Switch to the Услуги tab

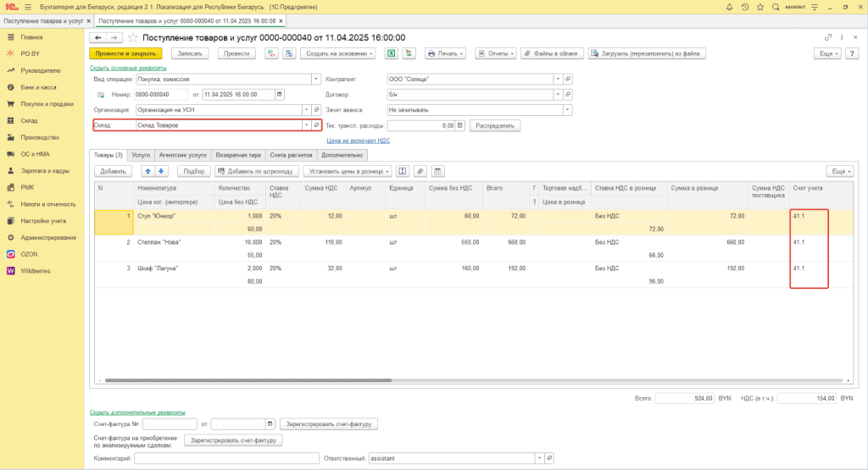pyautogui.click(x=141, y=156)
